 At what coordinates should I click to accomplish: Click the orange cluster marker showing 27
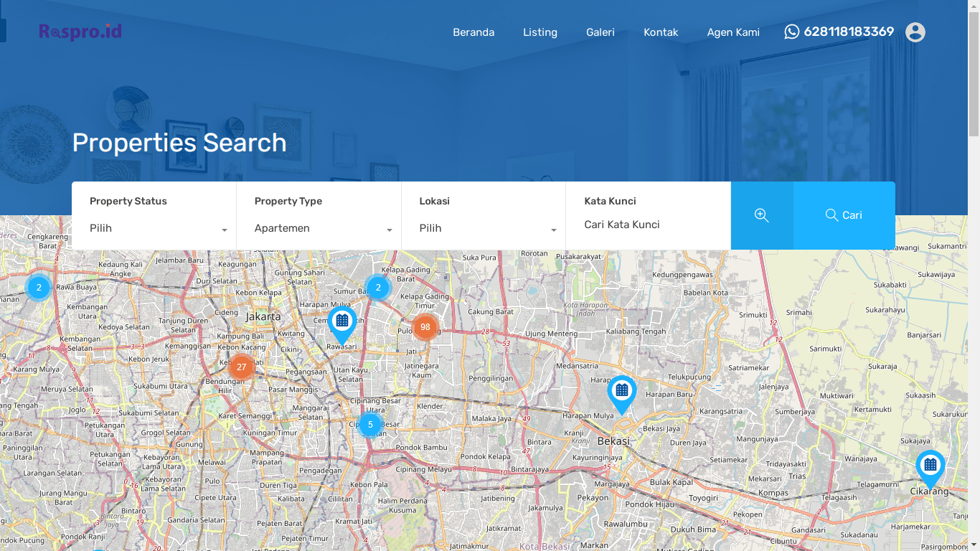click(x=241, y=367)
